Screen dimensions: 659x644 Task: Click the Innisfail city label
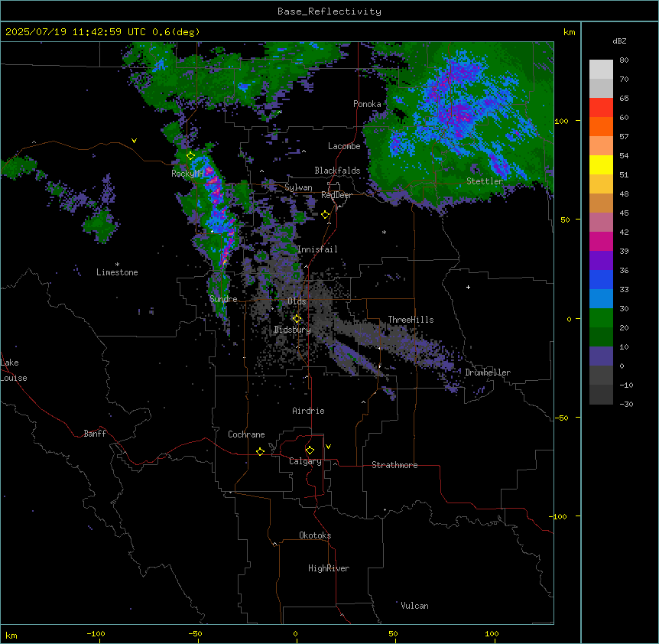(x=317, y=249)
